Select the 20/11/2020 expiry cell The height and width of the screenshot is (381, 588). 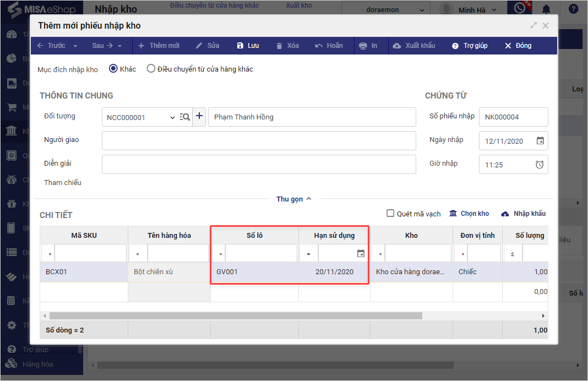334,272
